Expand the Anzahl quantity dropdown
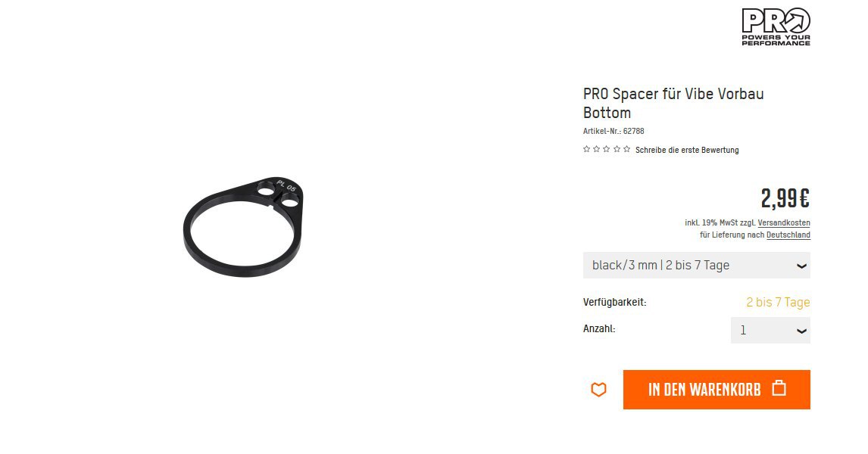This screenshot has width=868, height=454. tap(770, 330)
